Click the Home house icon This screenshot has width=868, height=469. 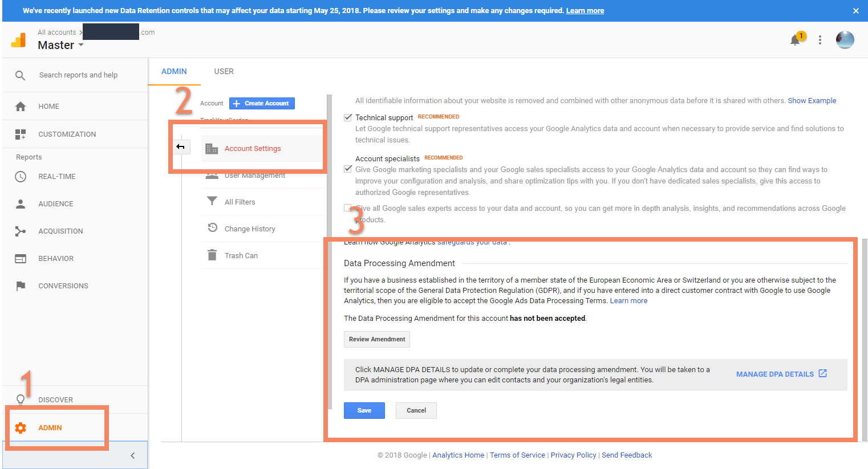click(21, 107)
